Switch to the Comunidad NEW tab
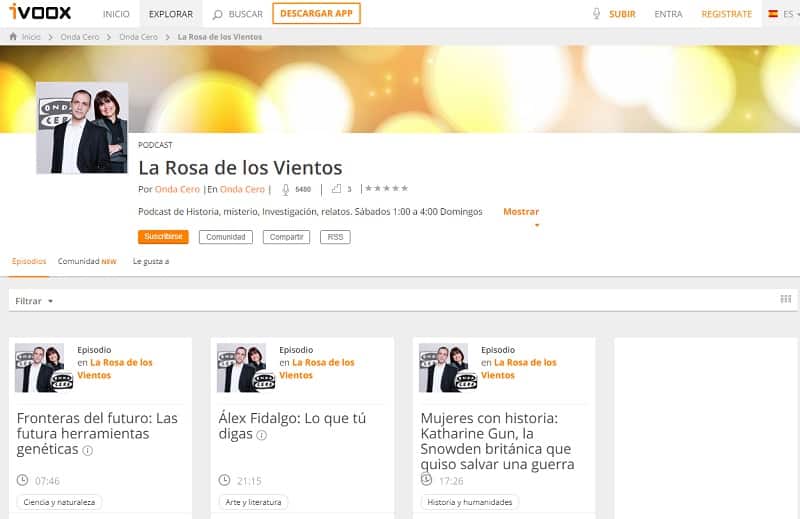 (x=87, y=261)
